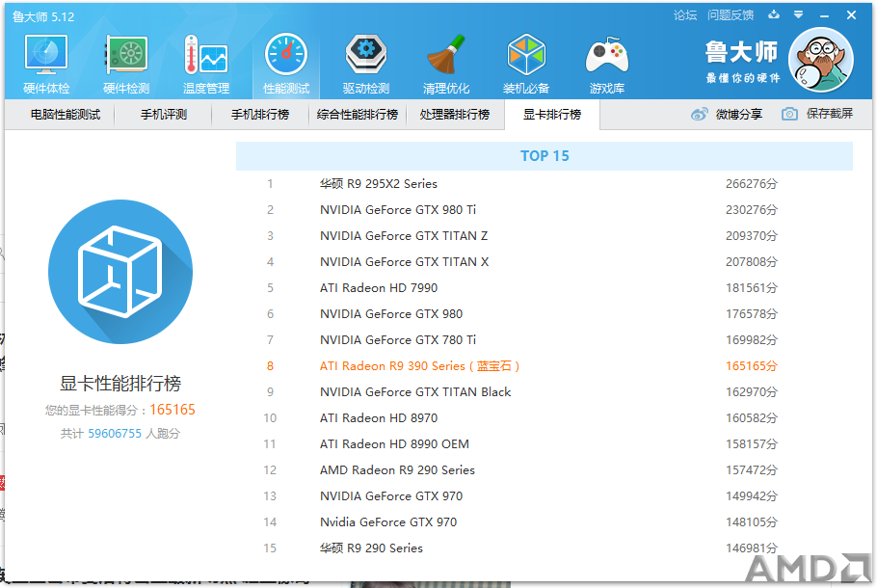Switch to the 电脑性能测试 tab
Viewport: 877px width, 588px height.
[x=66, y=114]
